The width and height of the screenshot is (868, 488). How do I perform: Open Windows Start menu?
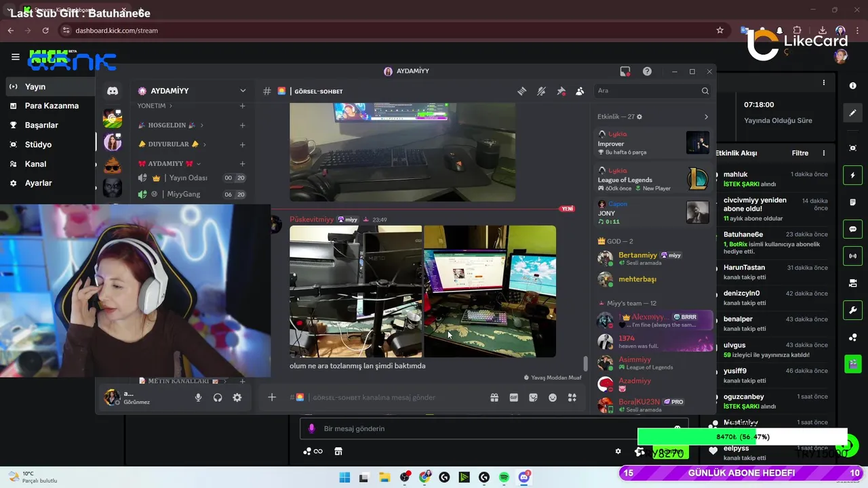(x=344, y=477)
